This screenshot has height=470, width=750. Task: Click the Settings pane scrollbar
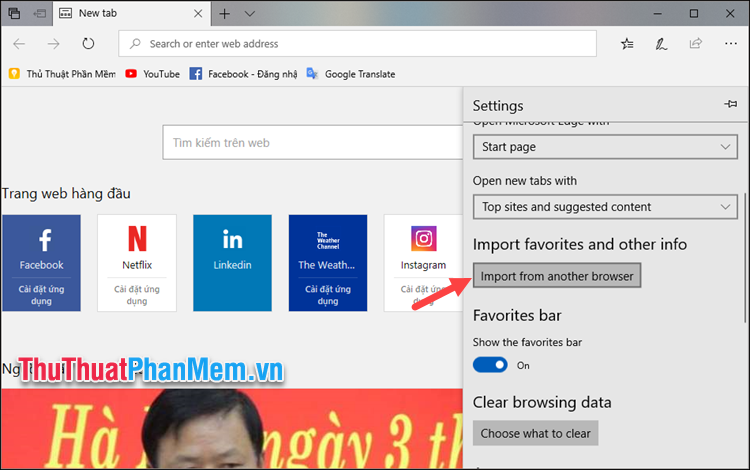[745, 258]
